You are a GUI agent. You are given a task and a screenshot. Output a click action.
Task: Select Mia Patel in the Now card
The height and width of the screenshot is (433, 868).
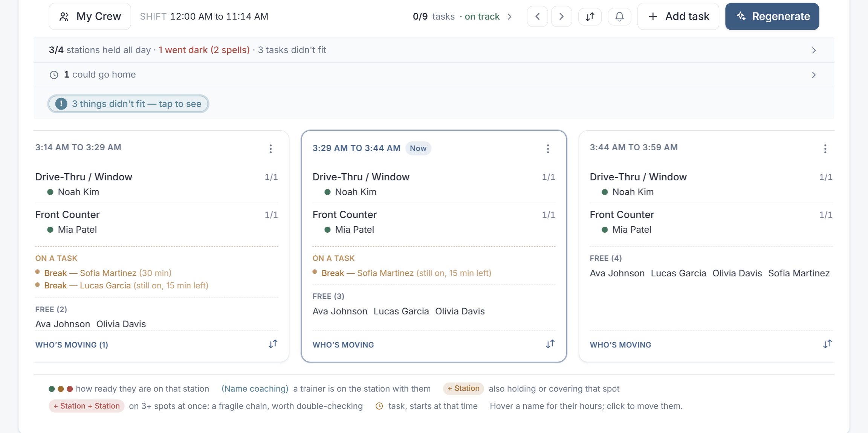tap(355, 229)
